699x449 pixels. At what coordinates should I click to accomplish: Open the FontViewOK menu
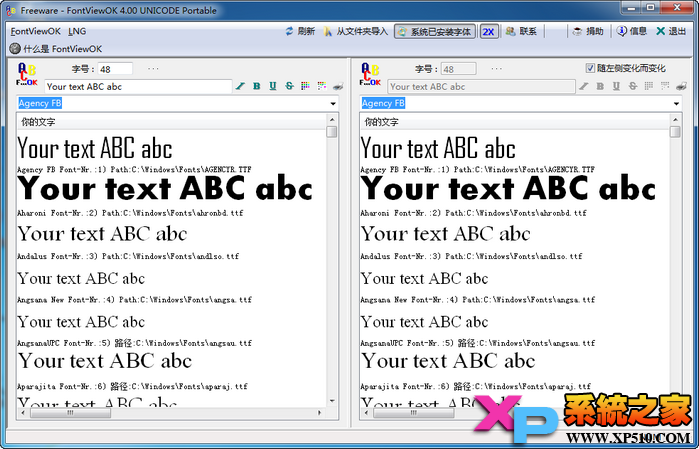36,31
